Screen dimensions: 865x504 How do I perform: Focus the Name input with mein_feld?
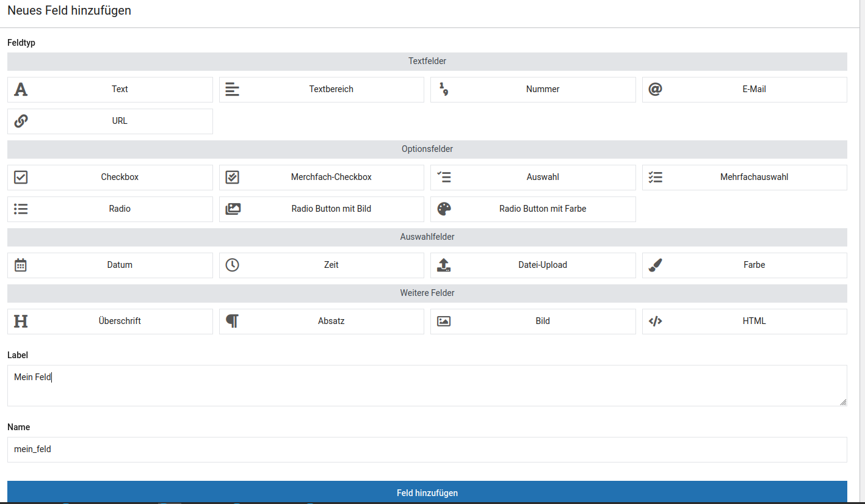(x=427, y=450)
